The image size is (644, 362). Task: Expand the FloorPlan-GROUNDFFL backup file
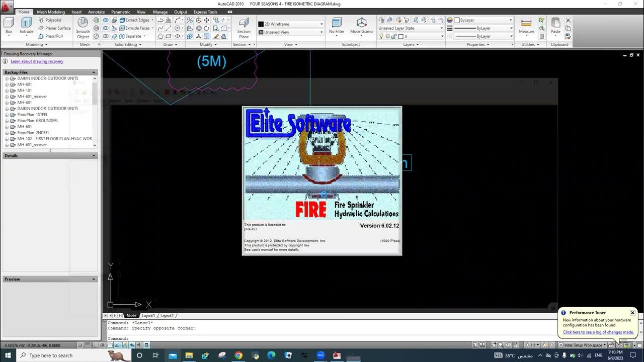tap(7, 121)
